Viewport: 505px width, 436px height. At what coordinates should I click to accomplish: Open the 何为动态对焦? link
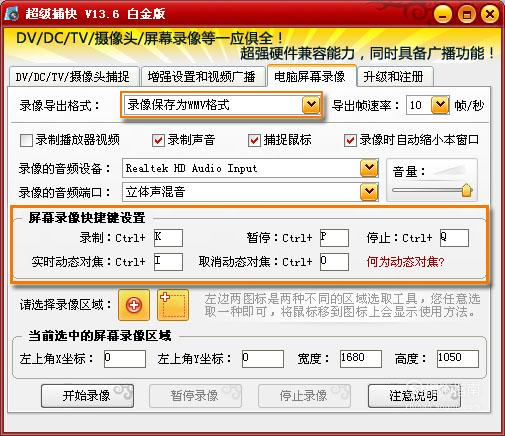click(x=406, y=262)
